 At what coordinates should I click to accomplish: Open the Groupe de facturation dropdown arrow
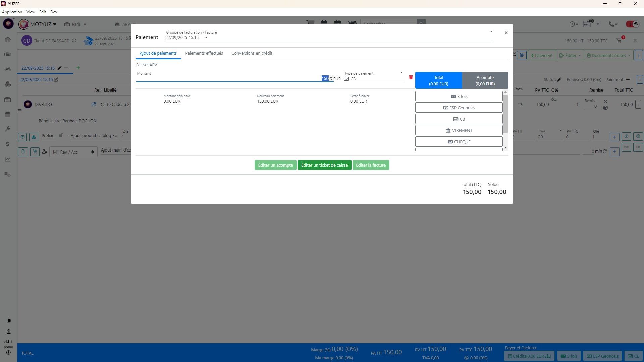point(491,32)
